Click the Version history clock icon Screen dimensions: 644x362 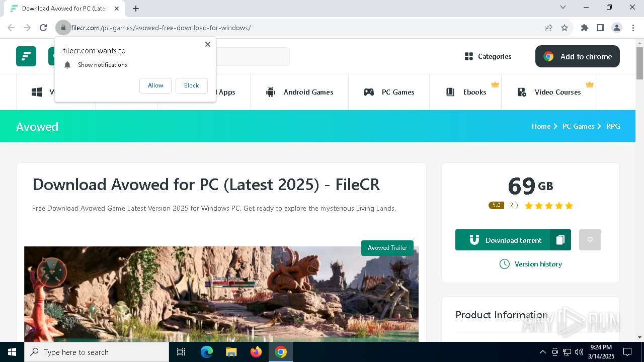pos(504,264)
